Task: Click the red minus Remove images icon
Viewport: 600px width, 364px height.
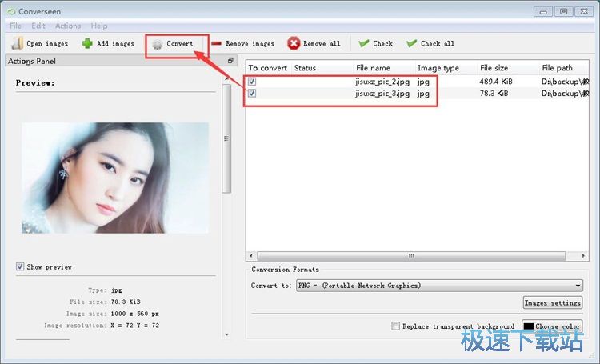Action: (216, 43)
